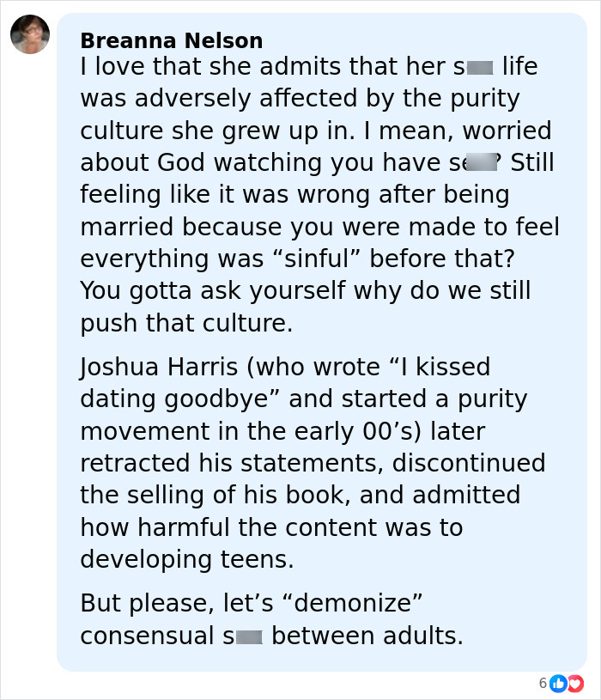Click the line "push that culture."

[x=186, y=323]
